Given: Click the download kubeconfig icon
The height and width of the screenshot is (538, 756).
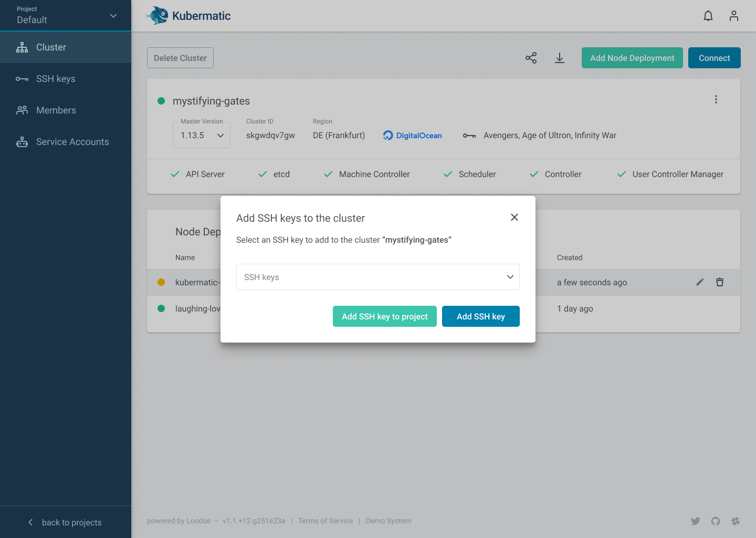Looking at the screenshot, I should coord(560,58).
